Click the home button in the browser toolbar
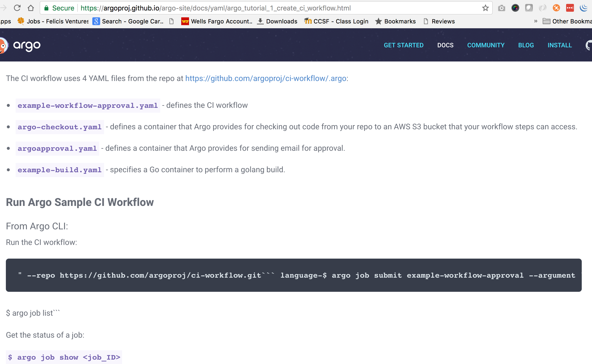592x364 pixels. [x=31, y=8]
